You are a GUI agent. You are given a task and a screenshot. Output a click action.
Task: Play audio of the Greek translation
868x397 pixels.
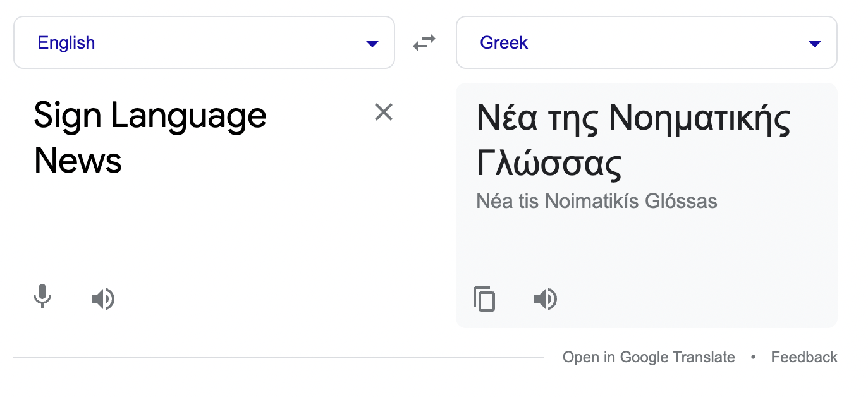[x=545, y=298]
